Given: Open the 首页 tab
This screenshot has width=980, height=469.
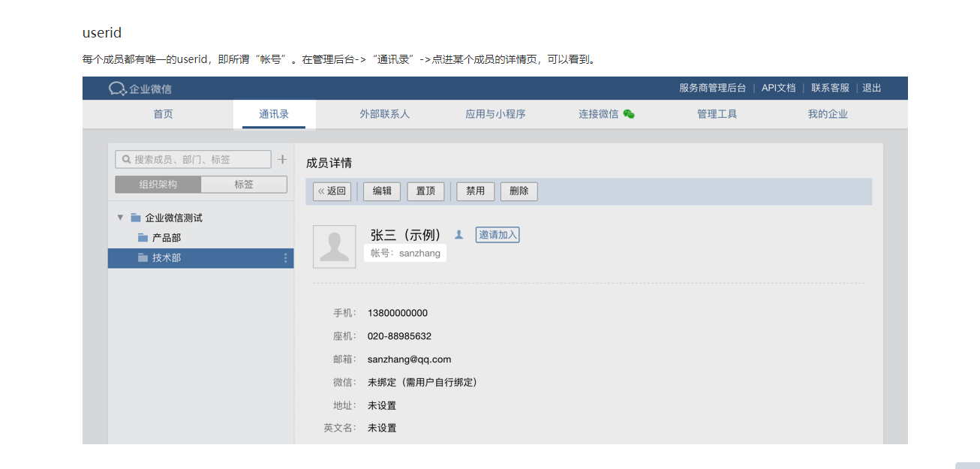Looking at the screenshot, I should coord(163,114).
